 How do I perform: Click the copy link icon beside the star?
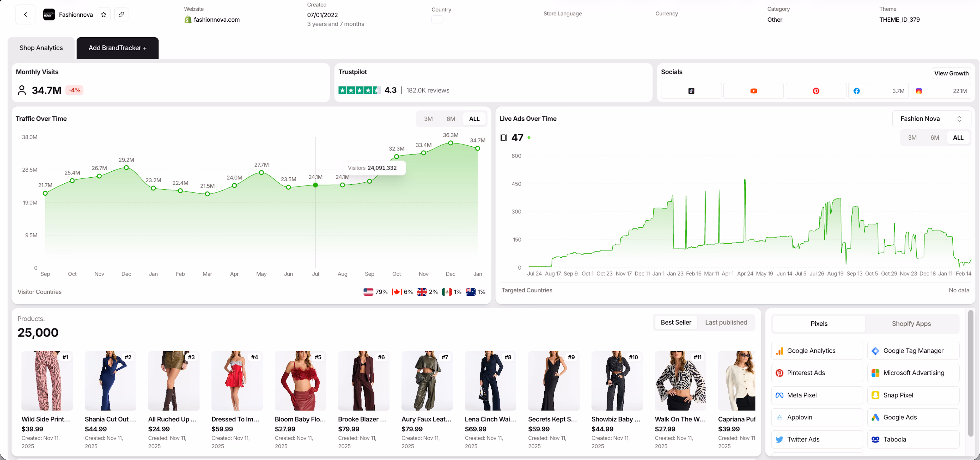point(121,14)
